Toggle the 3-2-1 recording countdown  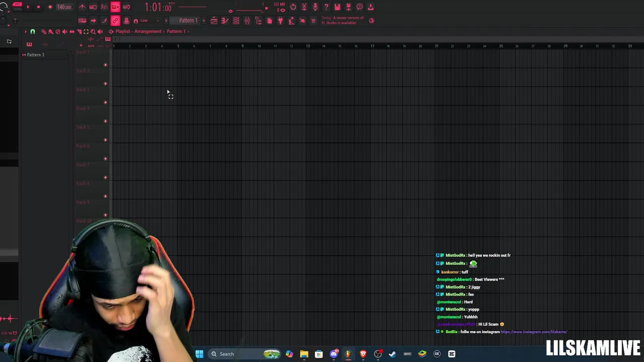click(104, 7)
